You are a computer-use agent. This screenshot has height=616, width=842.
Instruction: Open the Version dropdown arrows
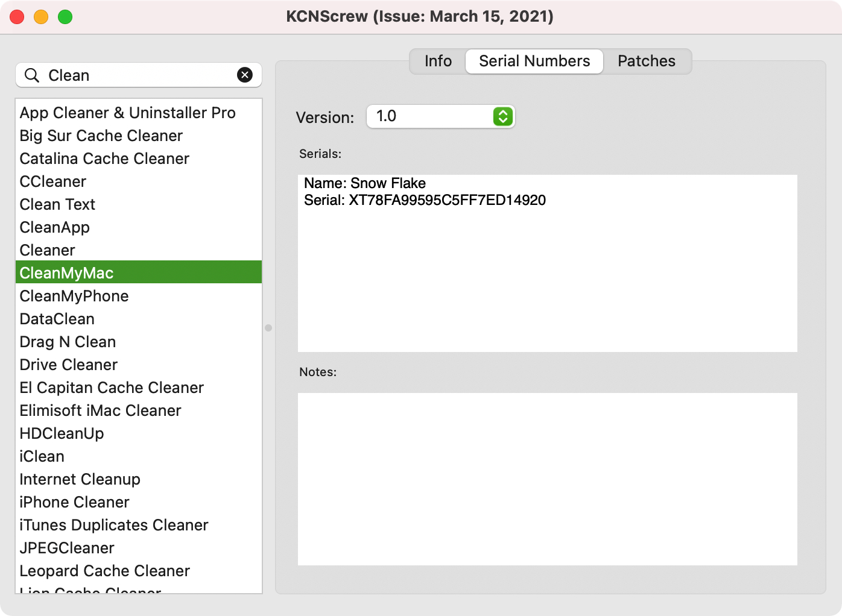point(502,116)
